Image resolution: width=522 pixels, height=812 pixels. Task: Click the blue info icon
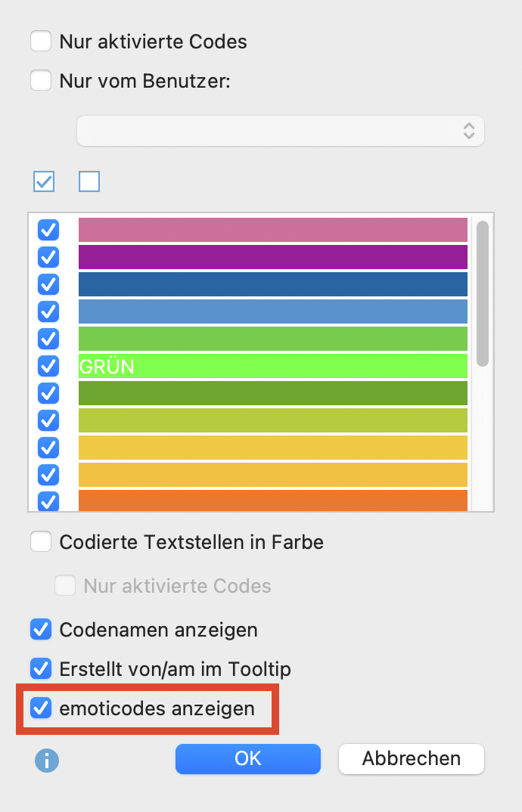pos(47,760)
